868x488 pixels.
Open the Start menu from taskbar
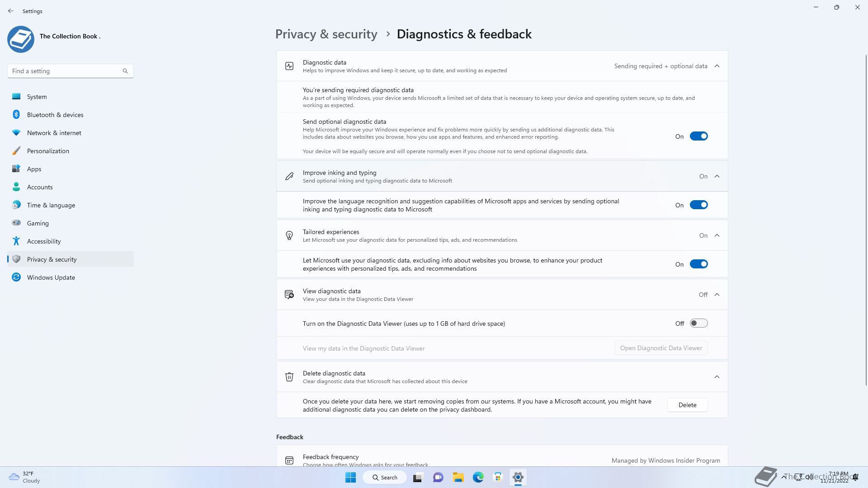(350, 477)
